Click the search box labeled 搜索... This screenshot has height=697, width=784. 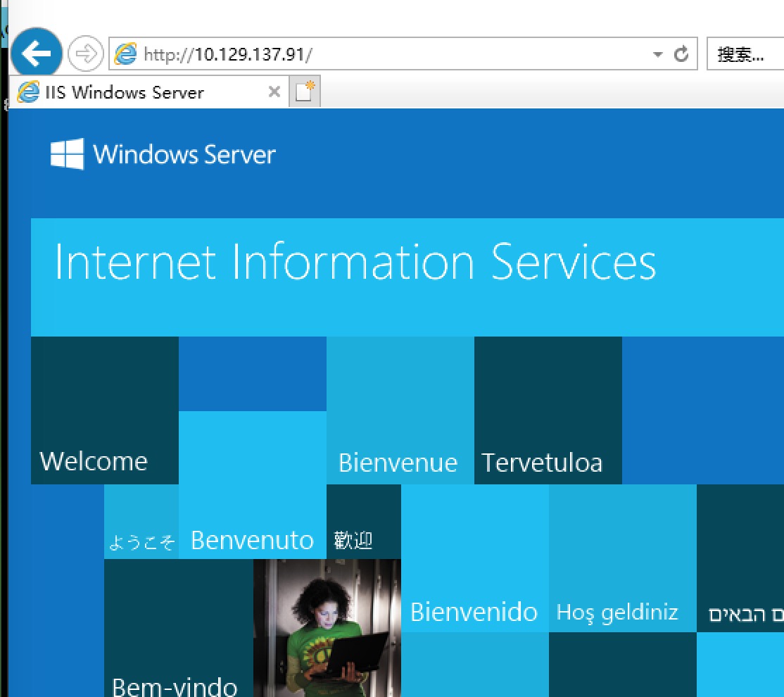pyautogui.click(x=745, y=54)
